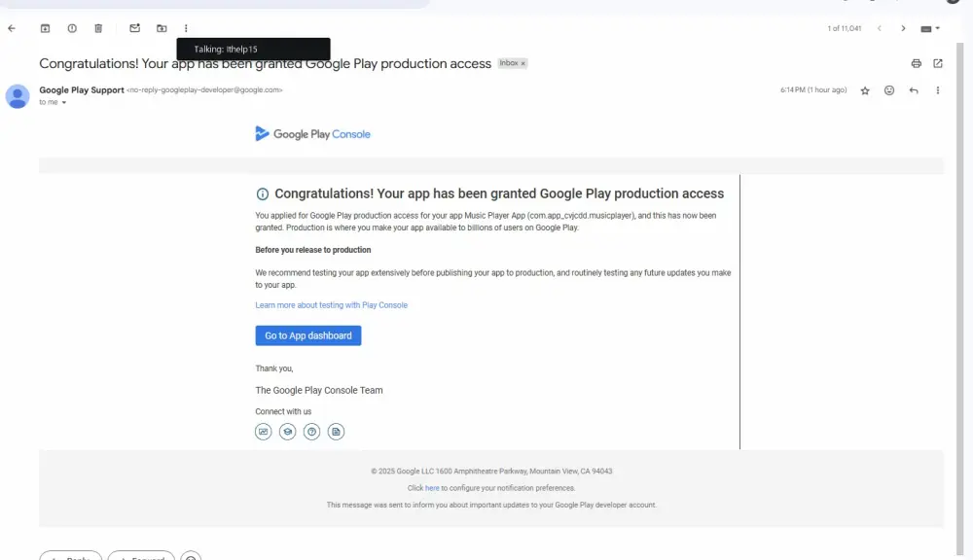Open the email in a new window
The height and width of the screenshot is (560, 973).
pyautogui.click(x=937, y=62)
